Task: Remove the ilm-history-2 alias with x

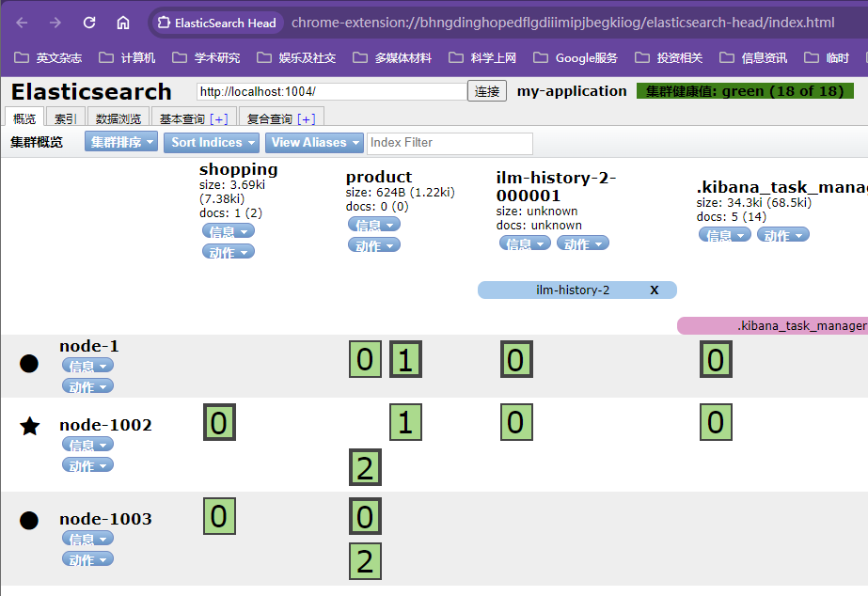Action: tap(655, 290)
